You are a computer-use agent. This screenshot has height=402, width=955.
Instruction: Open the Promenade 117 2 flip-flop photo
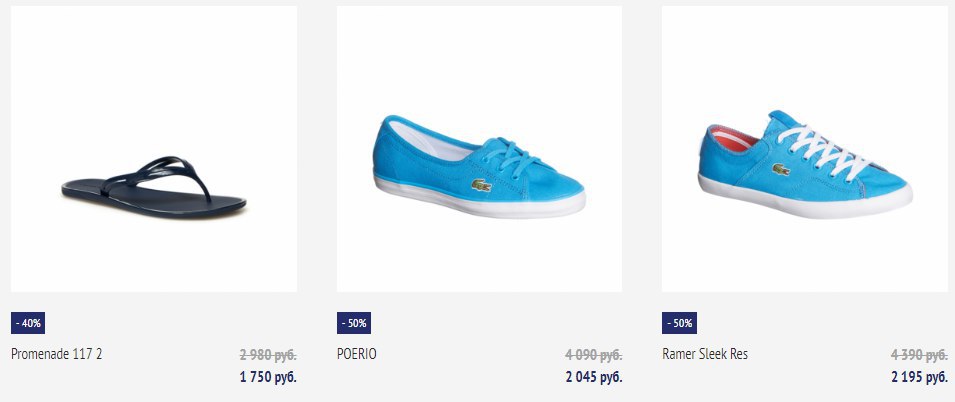click(153, 149)
